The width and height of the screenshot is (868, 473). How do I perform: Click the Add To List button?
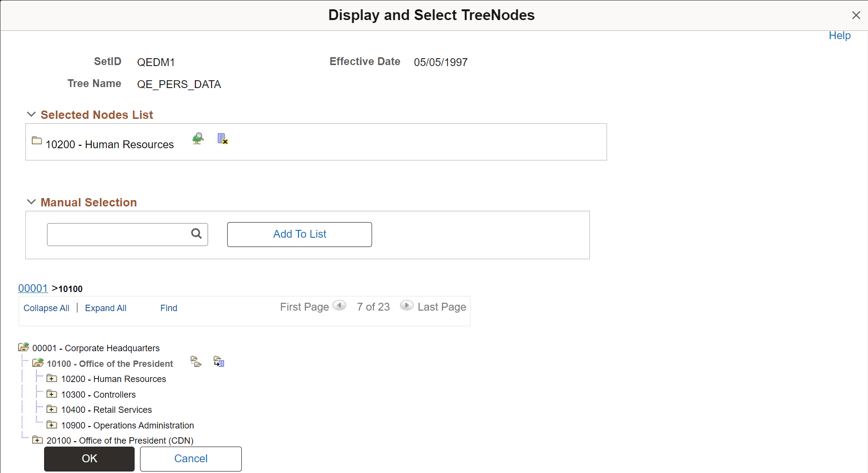pyautogui.click(x=299, y=234)
